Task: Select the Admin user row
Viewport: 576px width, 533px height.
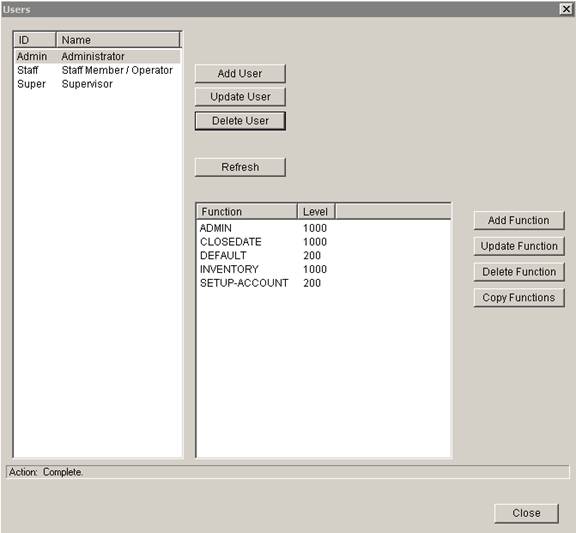Action: point(98,57)
